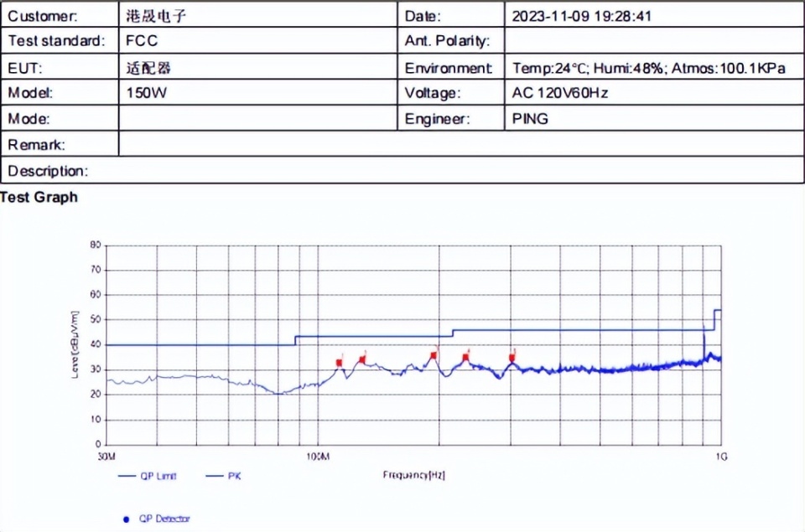Click the Ant. Polarity: label
Screen dimensions: 805x532
tap(447, 41)
